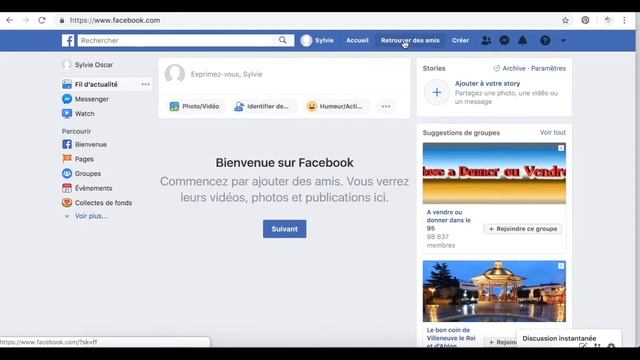Open the Chrome three-dot menu
The height and width of the screenshot is (360, 640).
(x=624, y=20)
